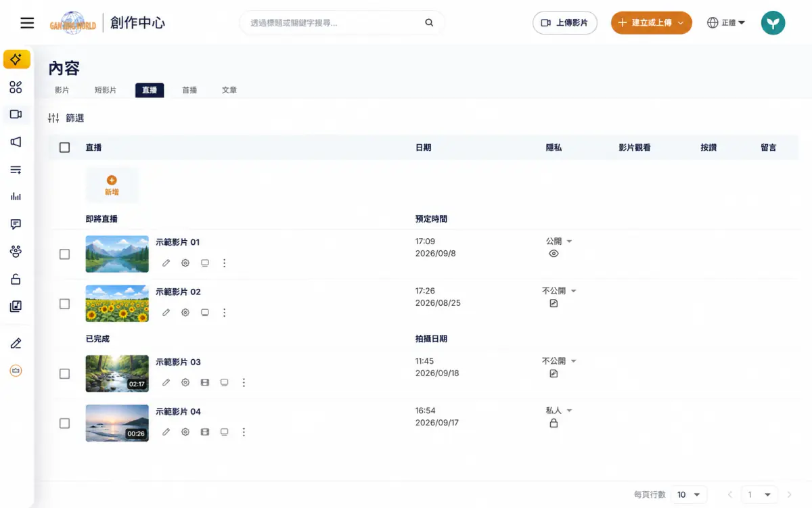Expand 不公開 privacy dropdown for 示範影片 02
The width and height of the screenshot is (812, 508).
coord(560,291)
